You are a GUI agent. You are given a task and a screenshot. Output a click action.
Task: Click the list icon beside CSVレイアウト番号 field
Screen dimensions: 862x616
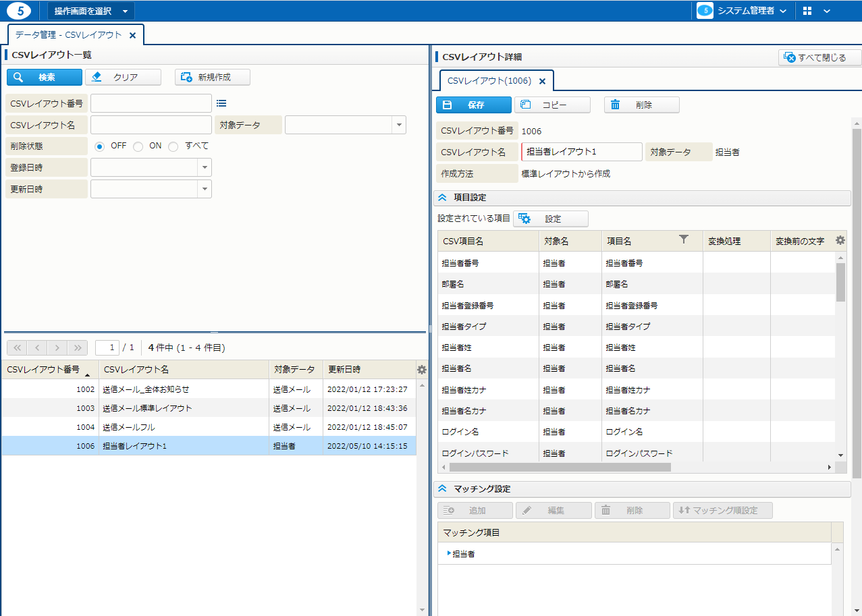[x=221, y=103]
